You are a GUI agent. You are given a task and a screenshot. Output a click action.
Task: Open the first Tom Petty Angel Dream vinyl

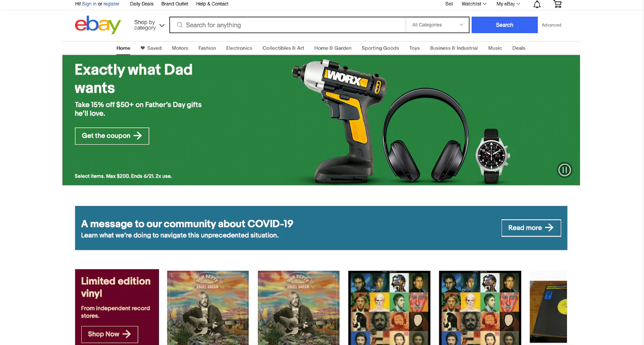click(x=208, y=308)
